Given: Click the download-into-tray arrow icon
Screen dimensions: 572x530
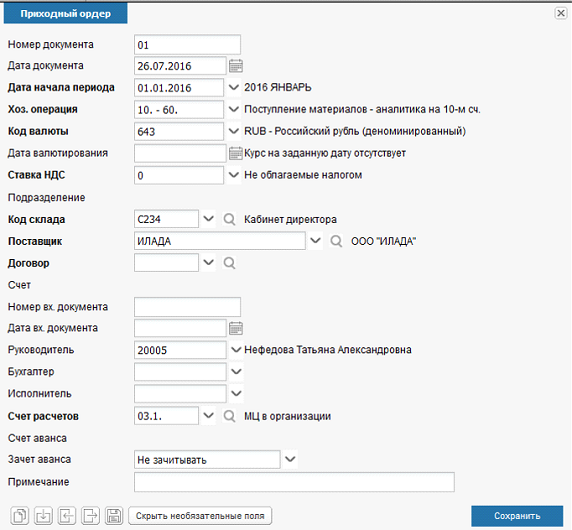Looking at the screenshot, I should [x=43, y=516].
